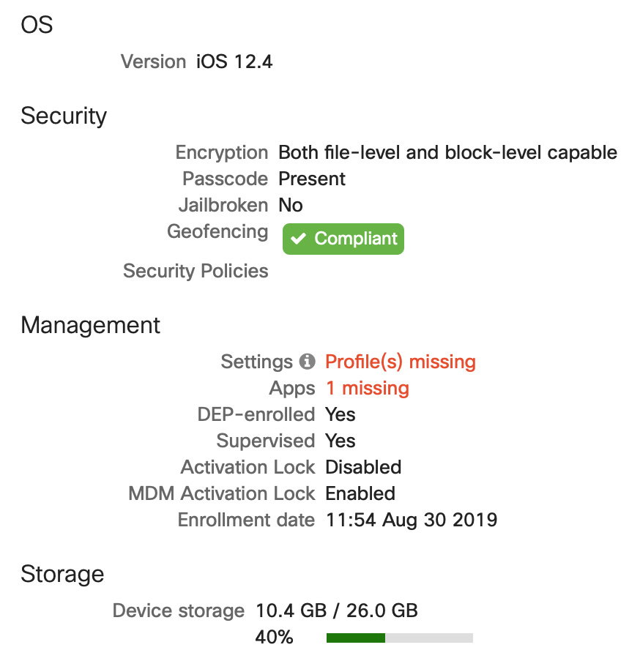Image resolution: width=640 pixels, height=672 pixels.
Task: Click the Passcode Present value
Action: pos(312,179)
